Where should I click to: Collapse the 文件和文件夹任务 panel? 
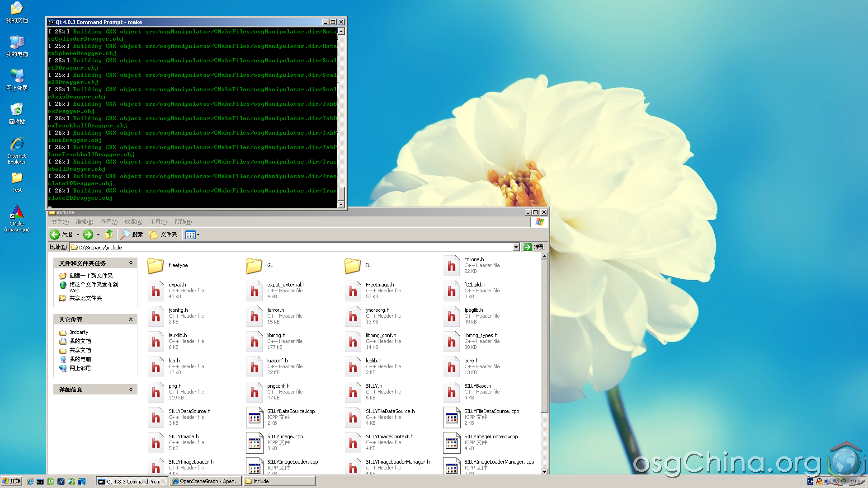point(131,263)
